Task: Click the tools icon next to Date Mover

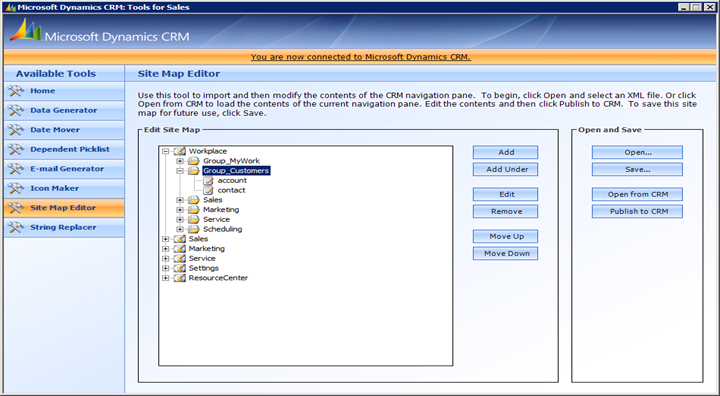Action: point(16,130)
